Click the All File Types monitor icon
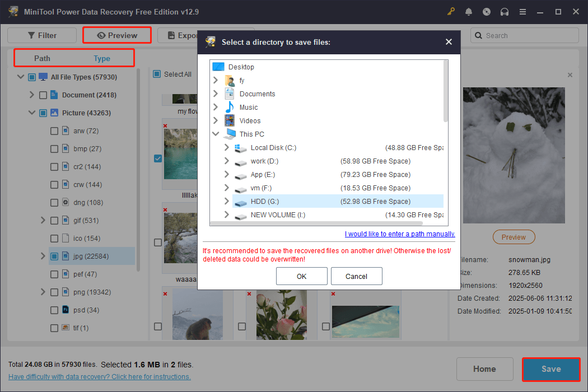Image resolution: width=588 pixels, height=392 pixels. pyautogui.click(x=43, y=77)
